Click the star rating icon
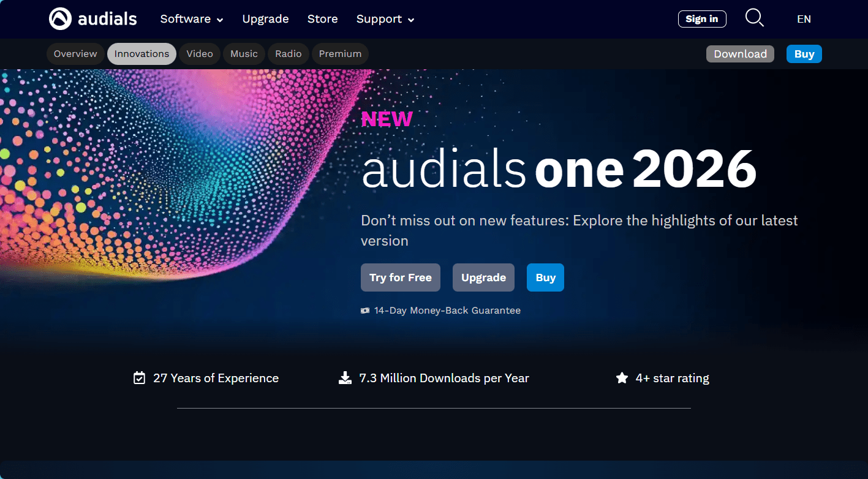This screenshot has height=479, width=868. click(622, 378)
